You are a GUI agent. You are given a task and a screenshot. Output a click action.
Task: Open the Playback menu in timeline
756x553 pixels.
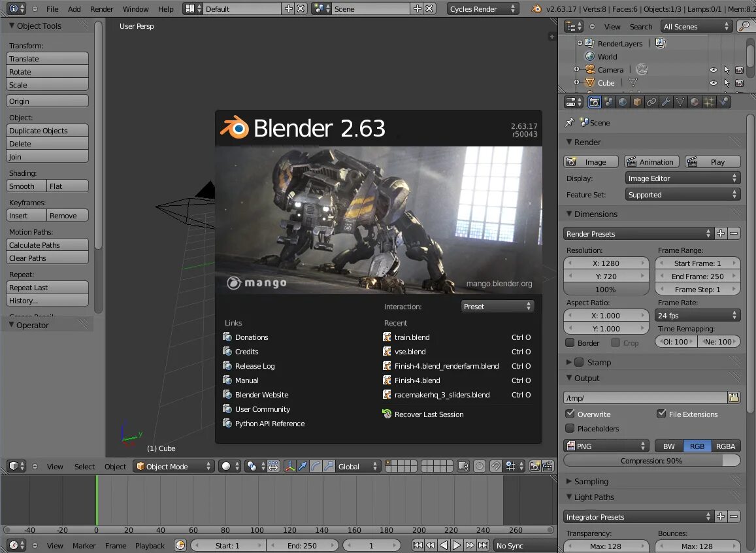(x=150, y=545)
